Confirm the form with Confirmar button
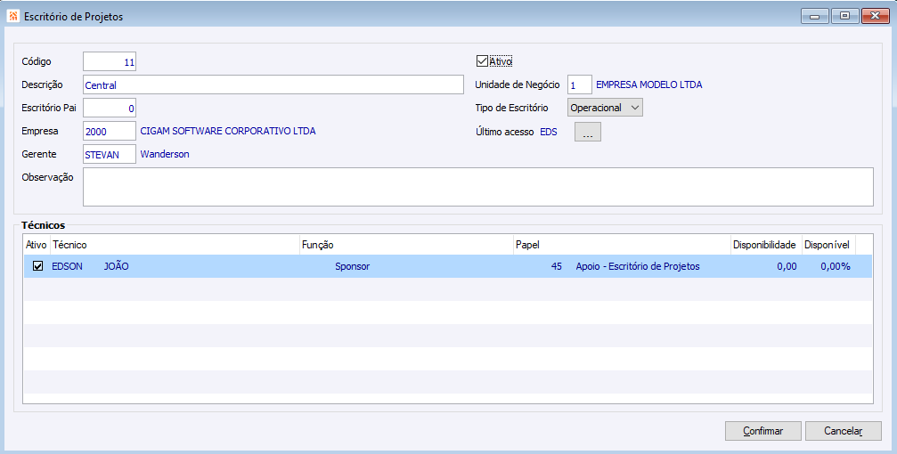The image size is (897, 454). coord(763,431)
